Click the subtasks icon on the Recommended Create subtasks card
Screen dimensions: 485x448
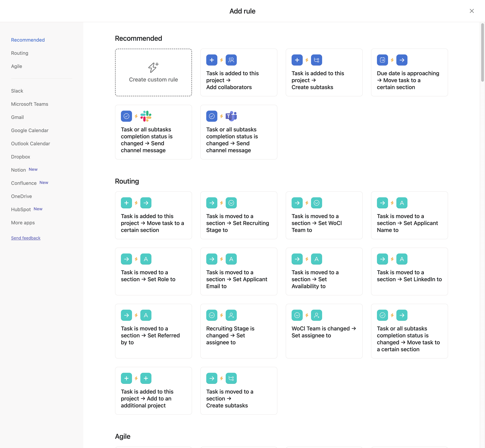click(x=316, y=60)
